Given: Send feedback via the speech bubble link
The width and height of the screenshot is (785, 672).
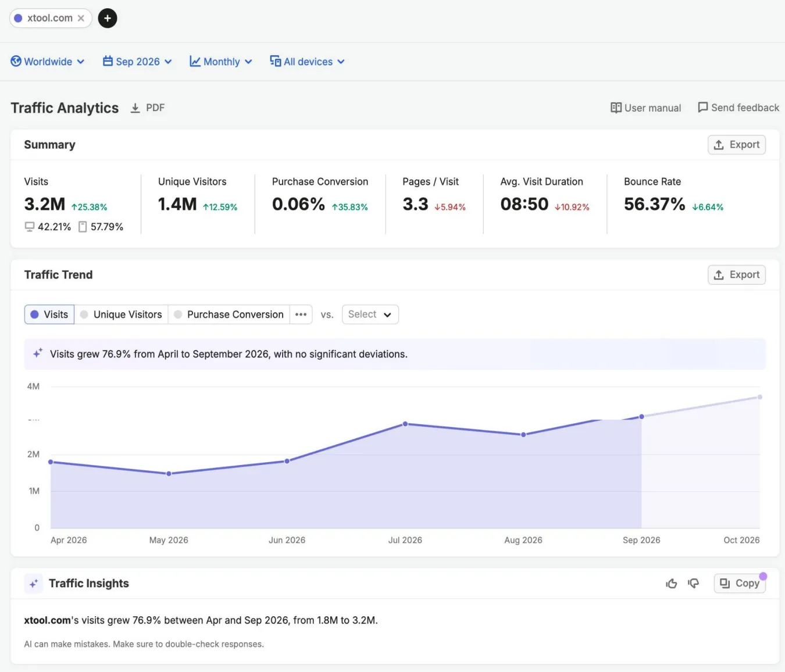Looking at the screenshot, I should tap(738, 108).
